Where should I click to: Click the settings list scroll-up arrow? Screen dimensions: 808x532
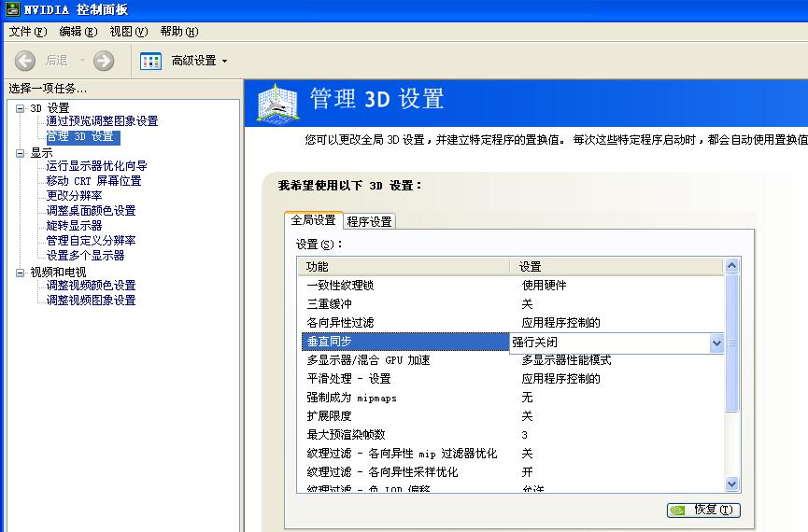(x=731, y=266)
